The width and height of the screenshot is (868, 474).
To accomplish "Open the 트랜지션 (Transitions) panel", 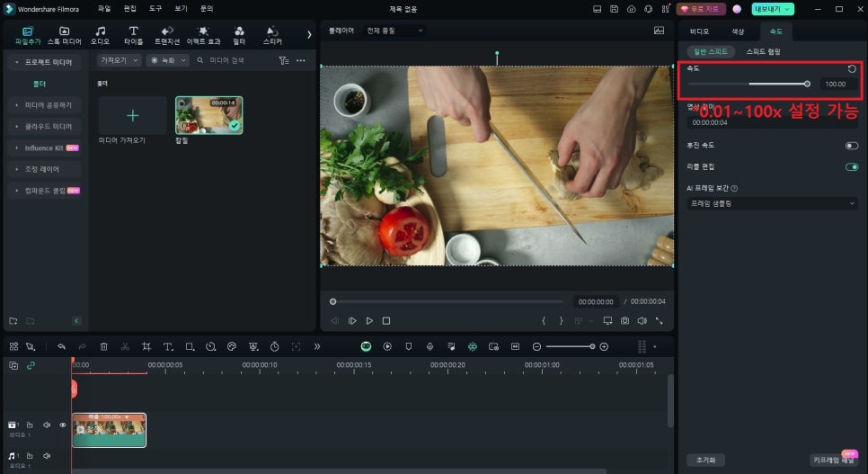I will coord(167,35).
